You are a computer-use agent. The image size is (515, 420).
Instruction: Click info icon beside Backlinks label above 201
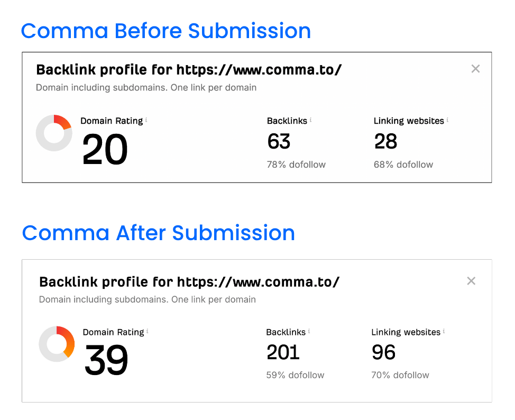pyautogui.click(x=309, y=332)
